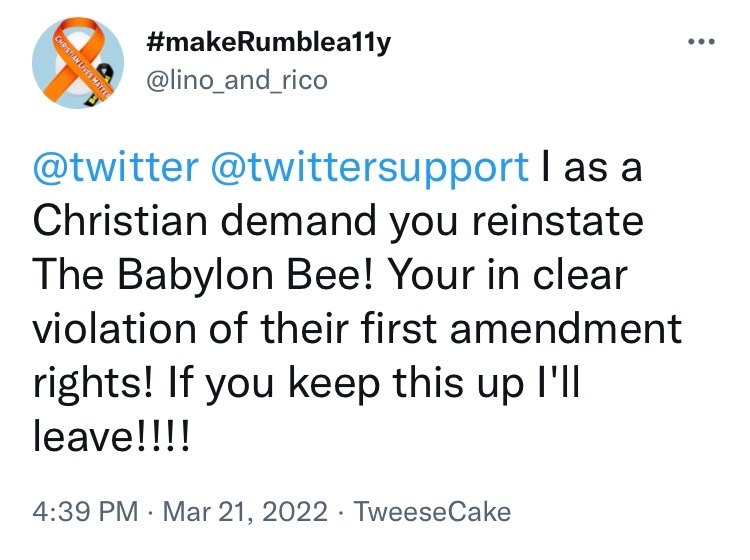The height and width of the screenshot is (560, 750).
Task: Open the 4:39 PM timestamp
Action: [86, 511]
